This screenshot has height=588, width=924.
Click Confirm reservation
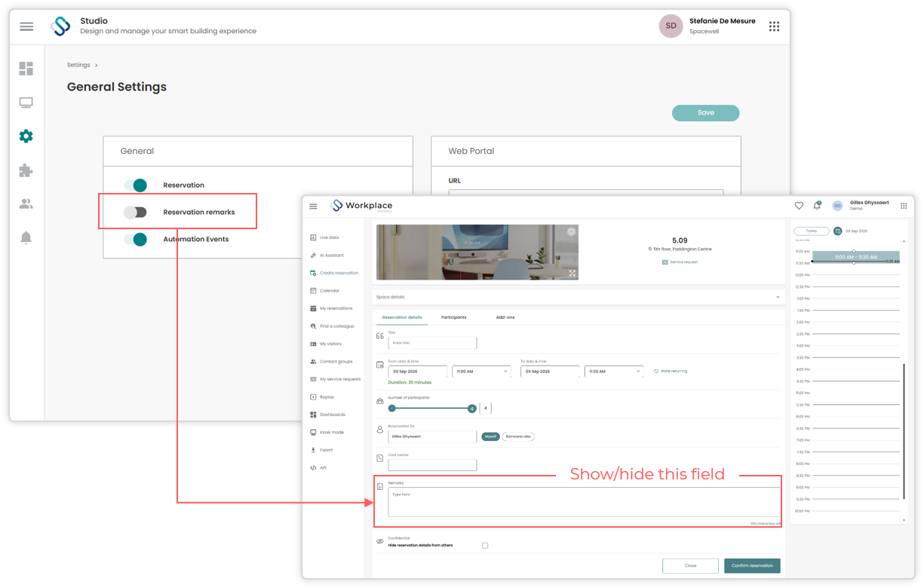(752, 565)
